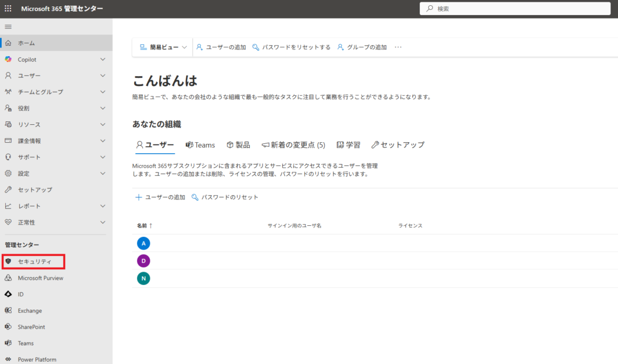Open the 簡易ビュー view dropdown
Screen dimensions: 618x364
pos(163,47)
